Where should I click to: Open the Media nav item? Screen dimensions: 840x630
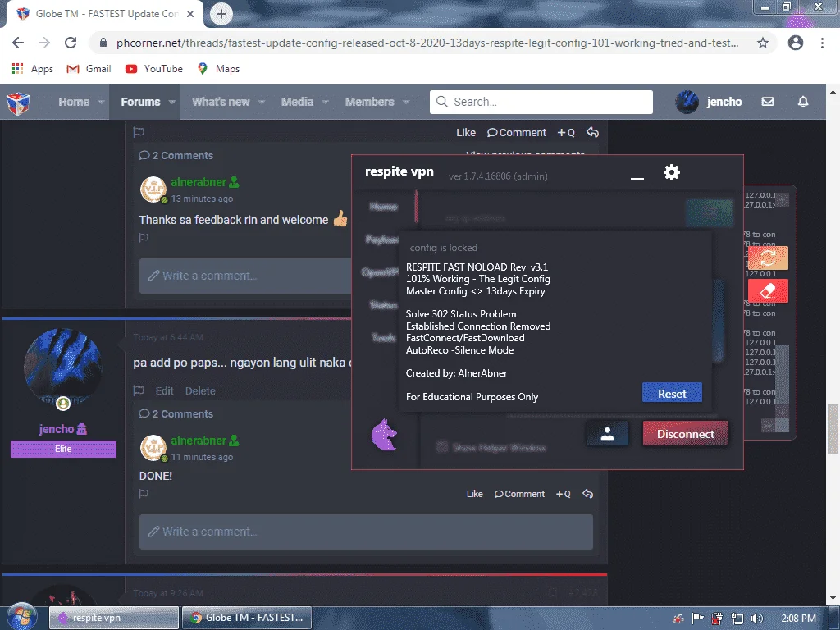coord(297,102)
